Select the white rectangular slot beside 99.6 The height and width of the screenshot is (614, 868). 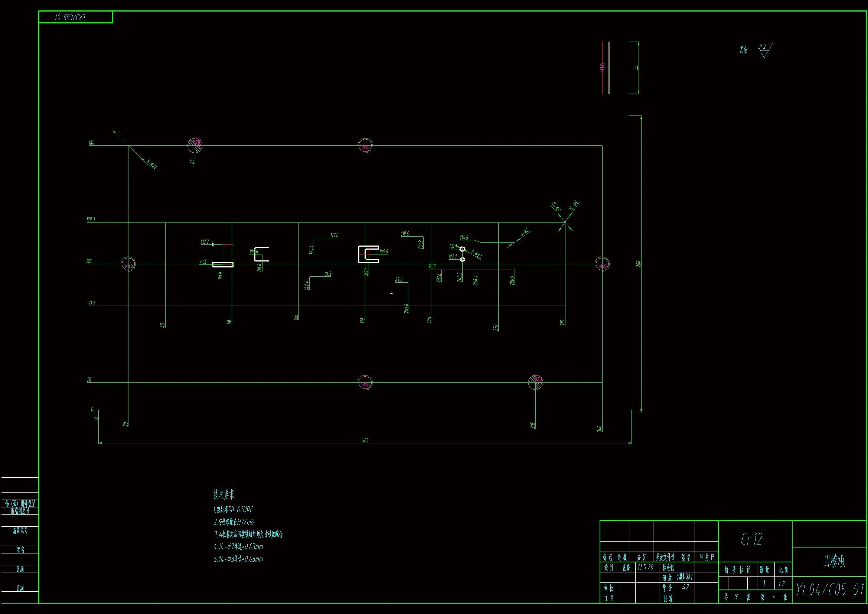coord(223,264)
